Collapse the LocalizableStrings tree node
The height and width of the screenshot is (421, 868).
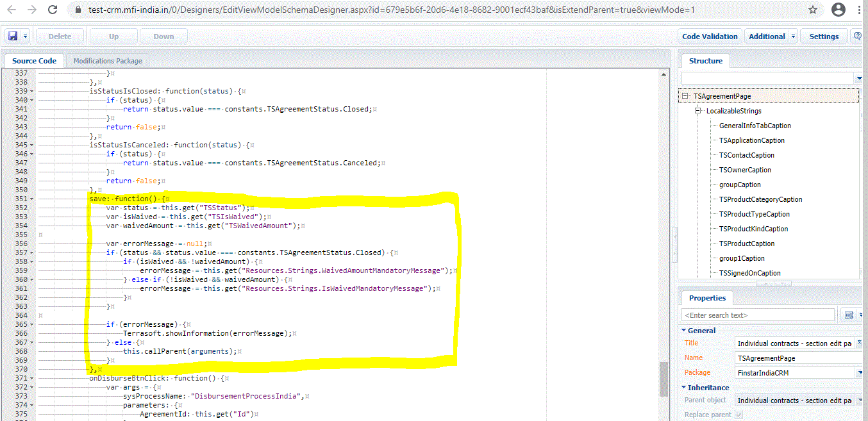[x=698, y=111]
